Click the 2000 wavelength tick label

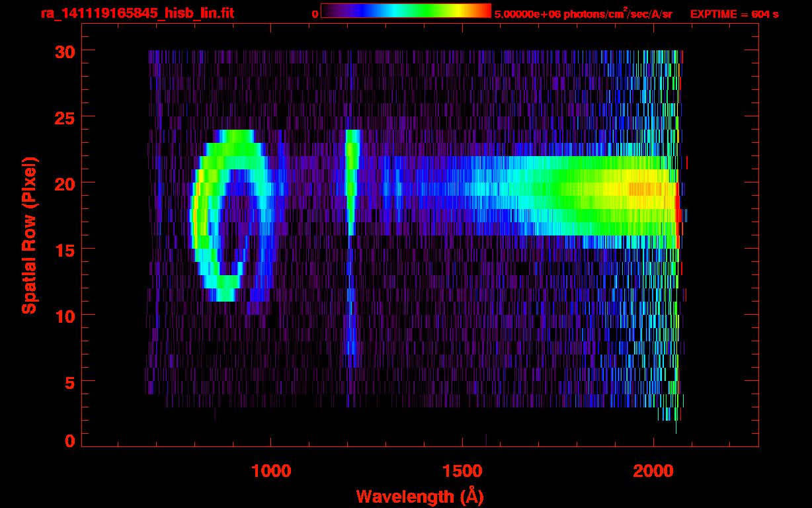[x=653, y=471]
